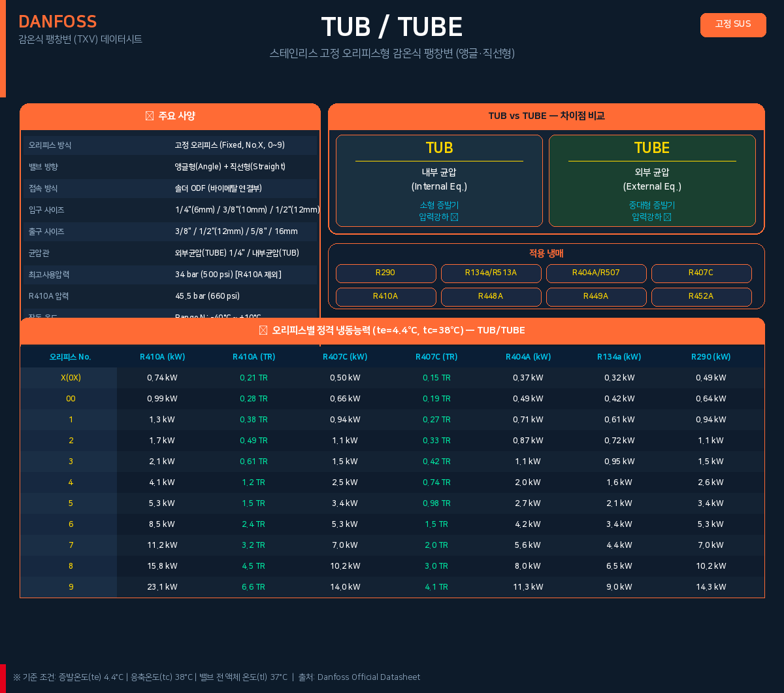784x693 pixels.
Task: Click the 14.3 kW table cell
Action: pos(711,587)
